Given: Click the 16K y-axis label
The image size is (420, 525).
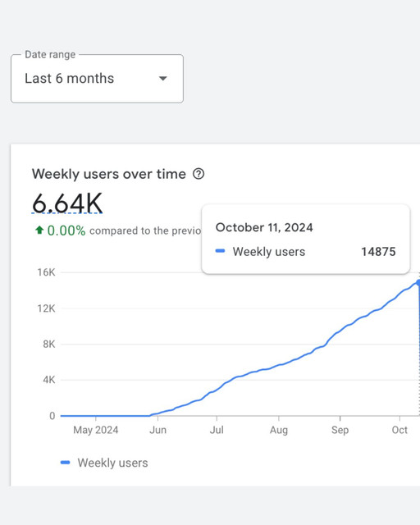Looking at the screenshot, I should click(x=46, y=272).
